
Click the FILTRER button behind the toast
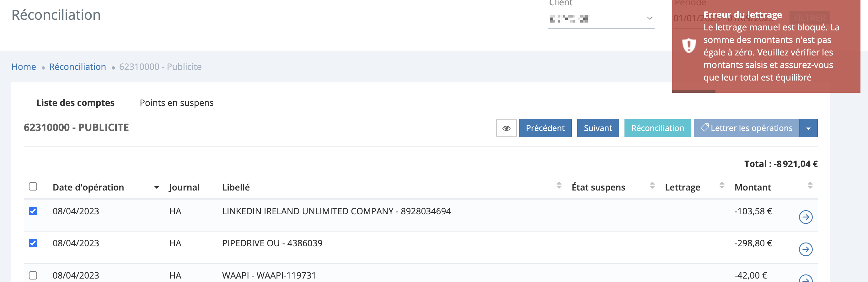(x=810, y=18)
